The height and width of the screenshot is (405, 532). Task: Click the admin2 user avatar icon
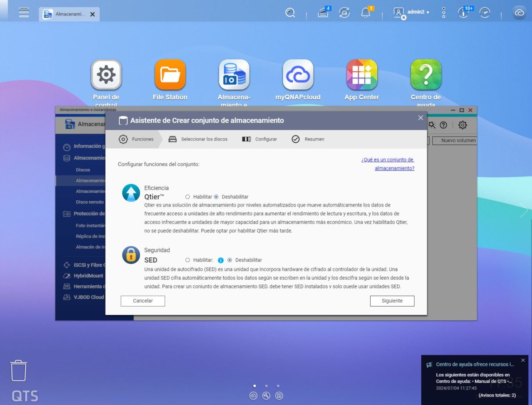click(399, 13)
